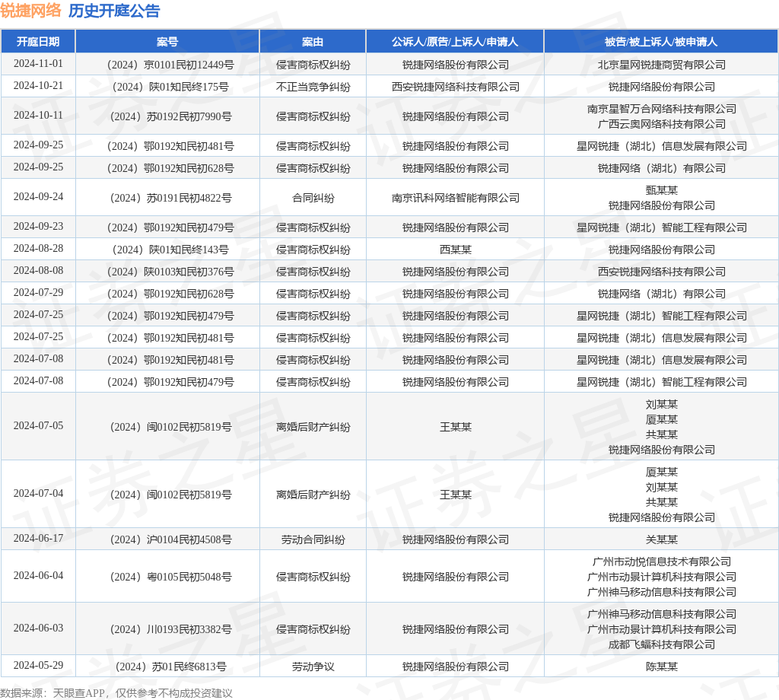Click the 离婚后财产纠纷 cell in 2024-07-05 row
779x700 pixels.
pos(313,428)
